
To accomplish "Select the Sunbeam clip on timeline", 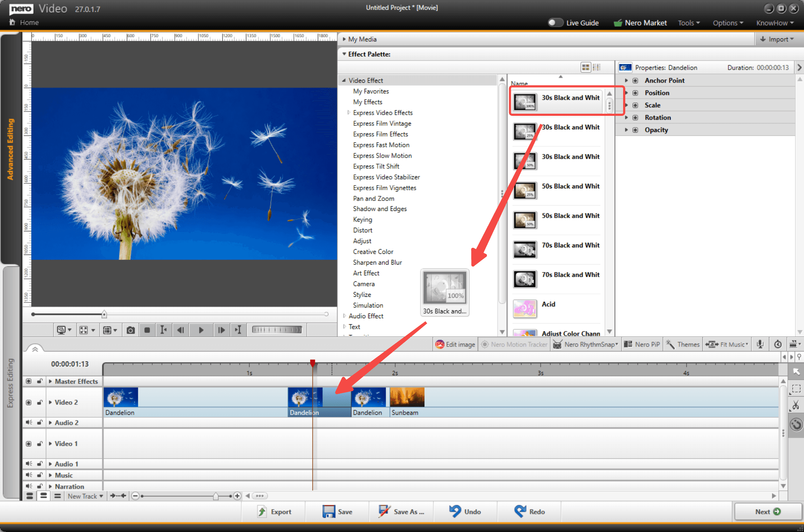I will (407, 402).
